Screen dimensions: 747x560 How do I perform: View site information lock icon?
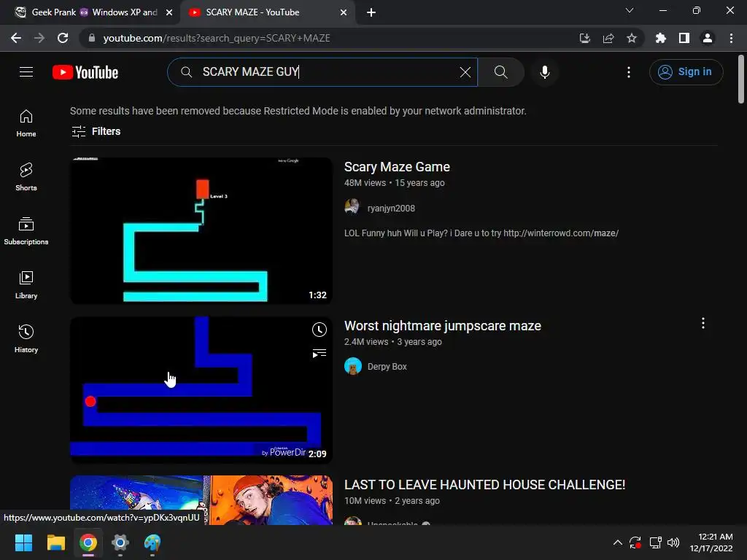(x=92, y=38)
